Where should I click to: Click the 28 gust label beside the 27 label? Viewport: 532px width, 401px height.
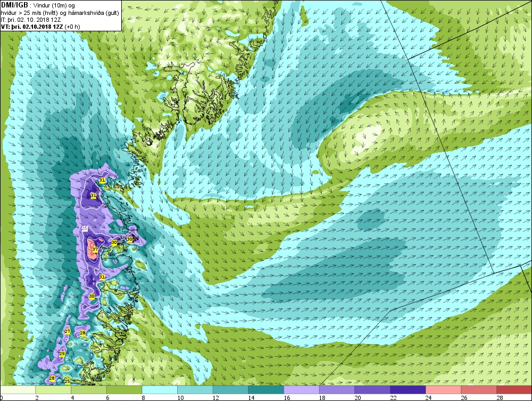click(83, 333)
